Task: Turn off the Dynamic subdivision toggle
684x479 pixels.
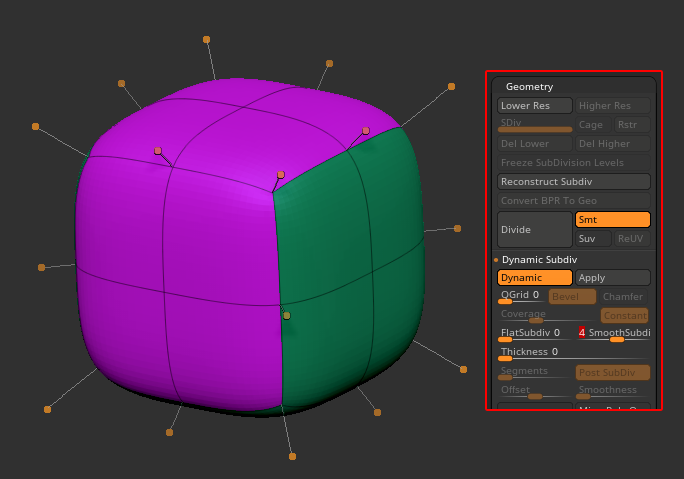Action: click(x=535, y=278)
